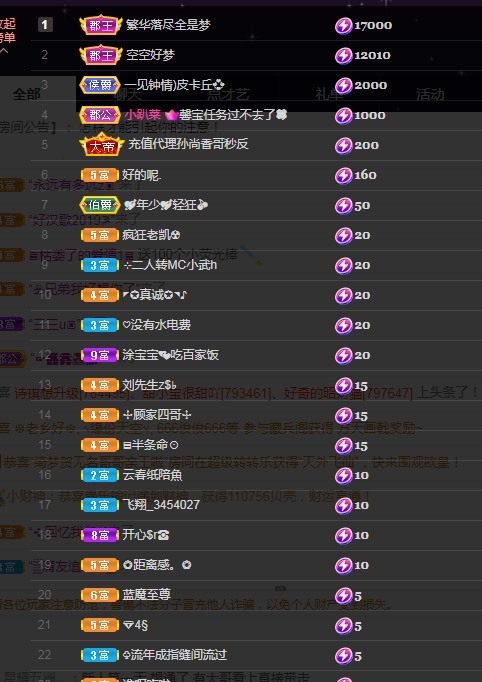Click the lightning coin icon next to 2000
Screen dimensions: 482x682
click(343, 86)
